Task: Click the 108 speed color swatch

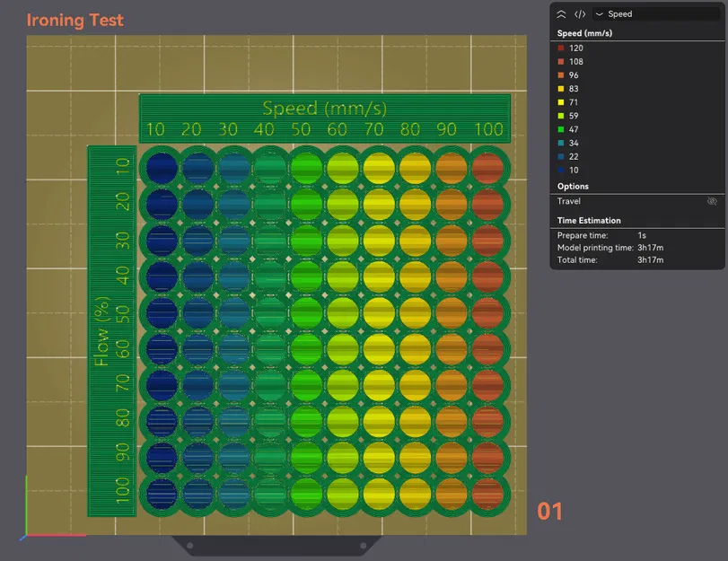Action: 561,61
